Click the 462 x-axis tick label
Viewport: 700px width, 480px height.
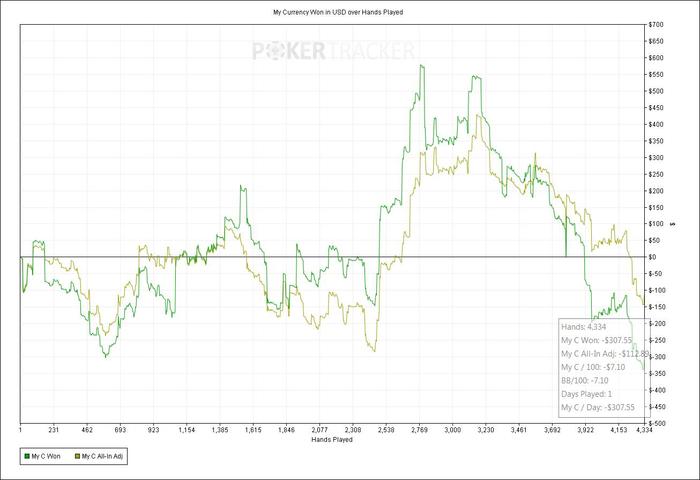click(x=87, y=430)
